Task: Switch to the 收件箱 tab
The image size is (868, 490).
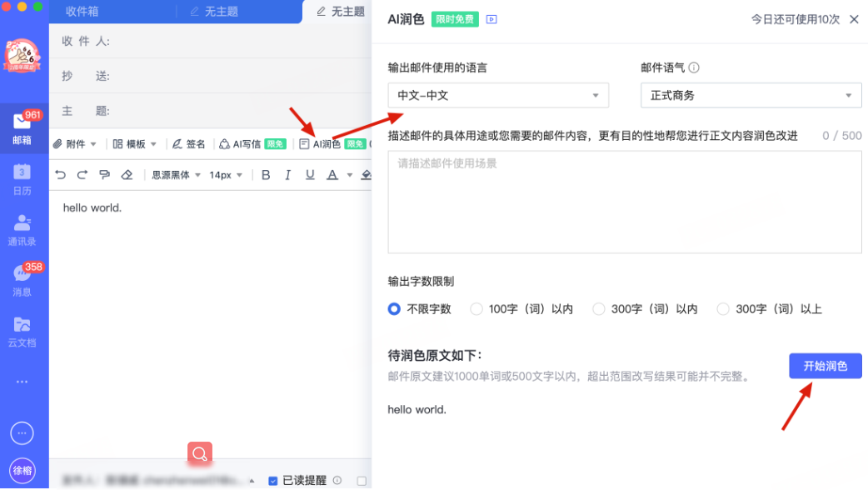Action: click(82, 11)
